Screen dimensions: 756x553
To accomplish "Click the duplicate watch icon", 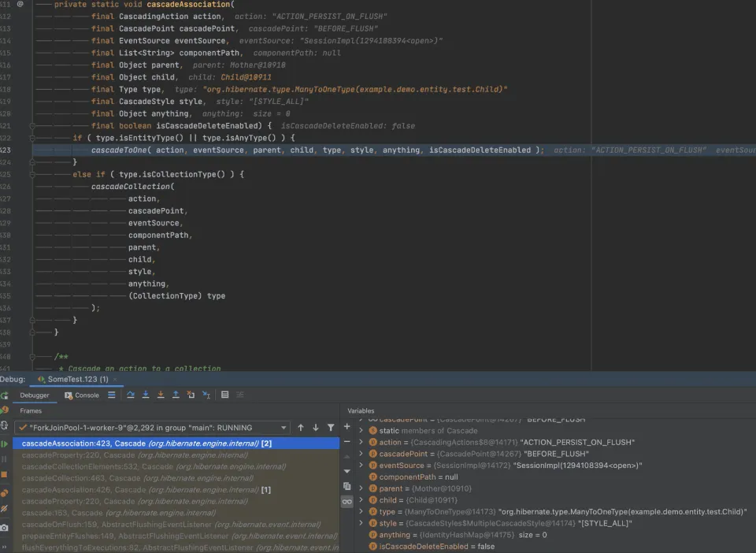I will point(346,487).
